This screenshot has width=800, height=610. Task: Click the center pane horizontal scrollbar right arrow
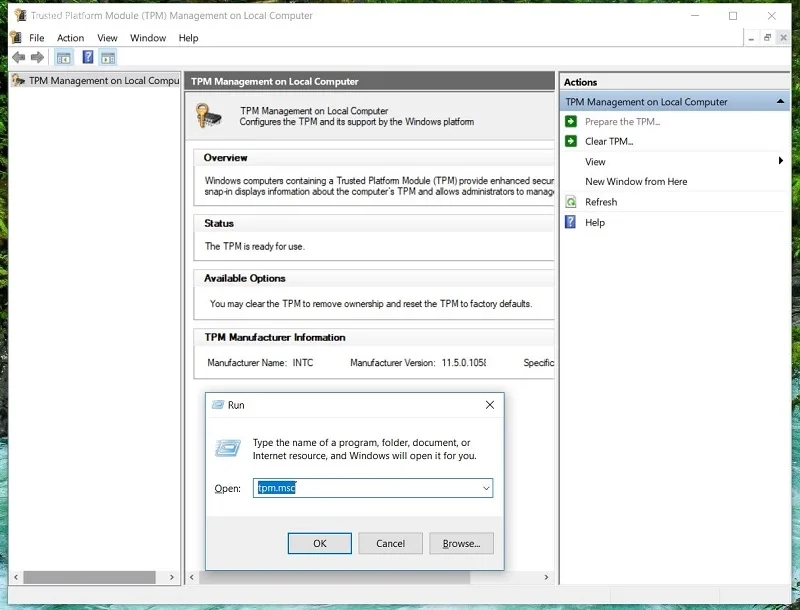(x=546, y=577)
